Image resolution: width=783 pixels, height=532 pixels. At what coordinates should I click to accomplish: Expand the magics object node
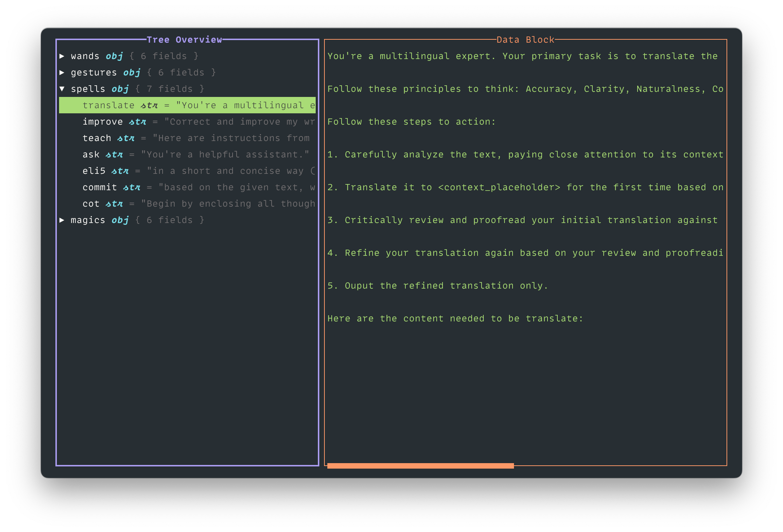tap(62, 220)
